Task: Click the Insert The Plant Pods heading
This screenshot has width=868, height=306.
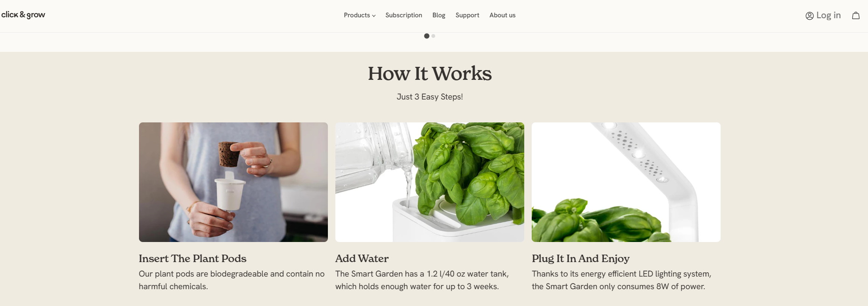Action: (193, 258)
